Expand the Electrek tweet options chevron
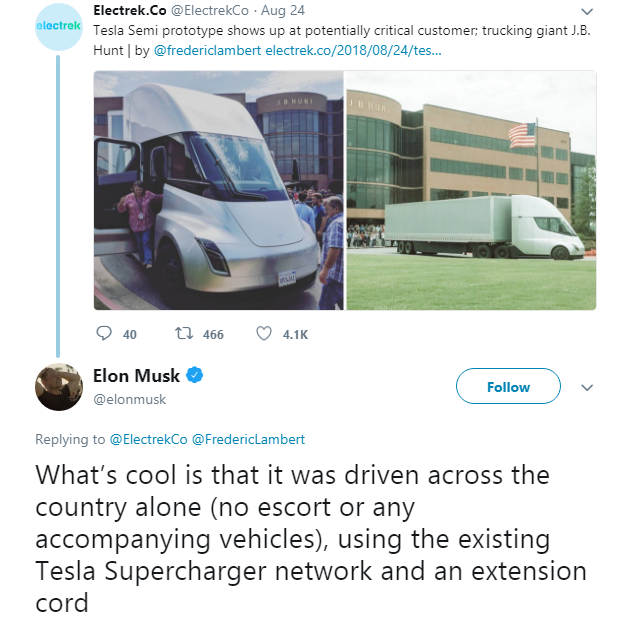Screen dimensions: 619x629 (587, 12)
